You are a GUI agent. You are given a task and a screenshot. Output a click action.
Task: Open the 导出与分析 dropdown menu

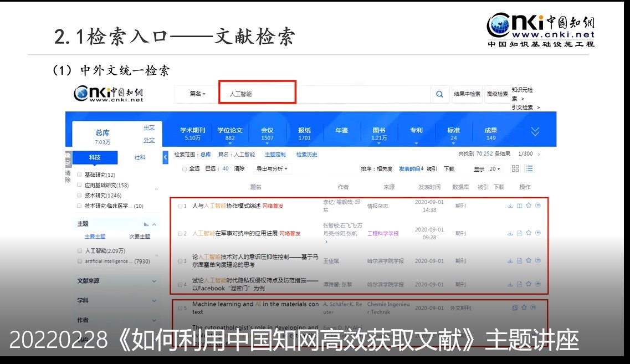[x=272, y=169]
